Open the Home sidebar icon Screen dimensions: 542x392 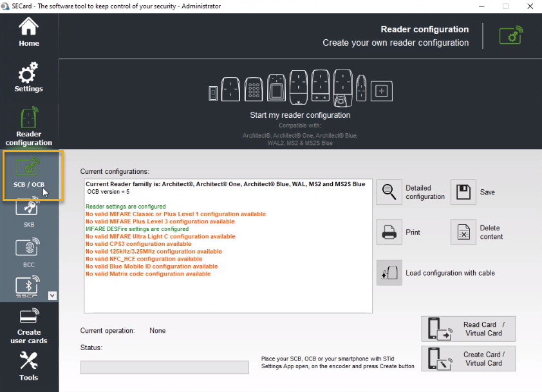click(x=28, y=32)
